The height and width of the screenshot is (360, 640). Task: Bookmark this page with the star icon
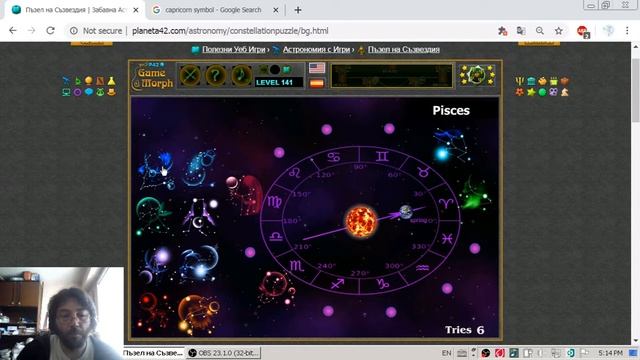pyautogui.click(x=559, y=31)
